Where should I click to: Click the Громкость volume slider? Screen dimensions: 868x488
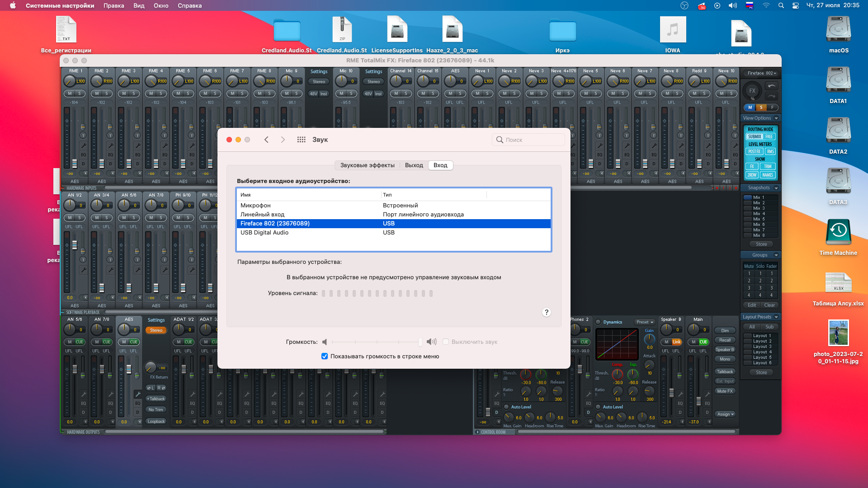click(377, 342)
